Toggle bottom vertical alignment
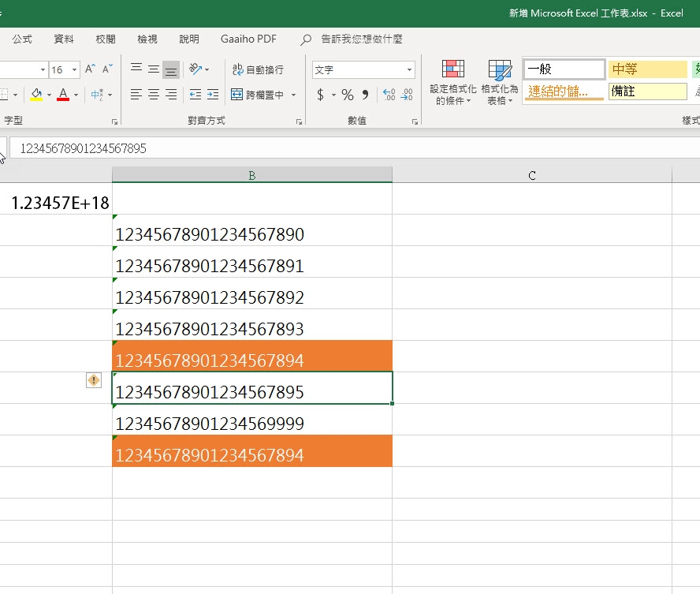700x594 pixels. (x=171, y=69)
